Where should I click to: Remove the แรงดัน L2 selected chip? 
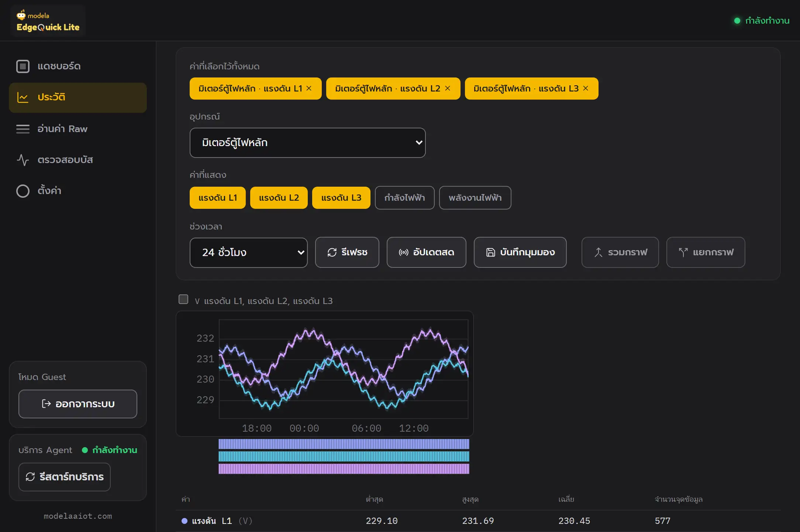pyautogui.click(x=448, y=89)
